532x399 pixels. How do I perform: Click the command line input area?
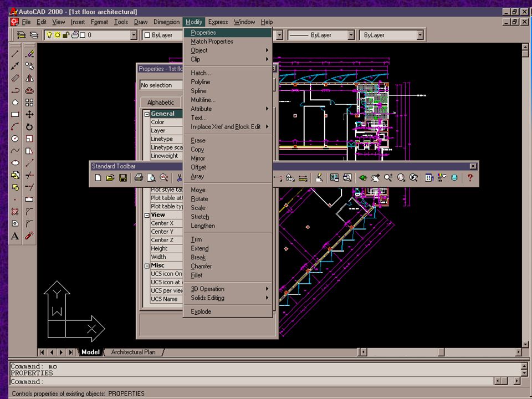pos(251,381)
